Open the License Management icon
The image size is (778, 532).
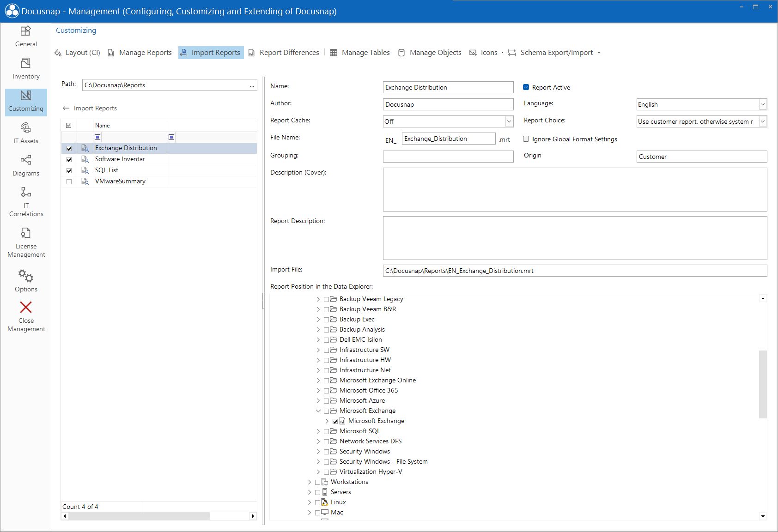[26, 233]
